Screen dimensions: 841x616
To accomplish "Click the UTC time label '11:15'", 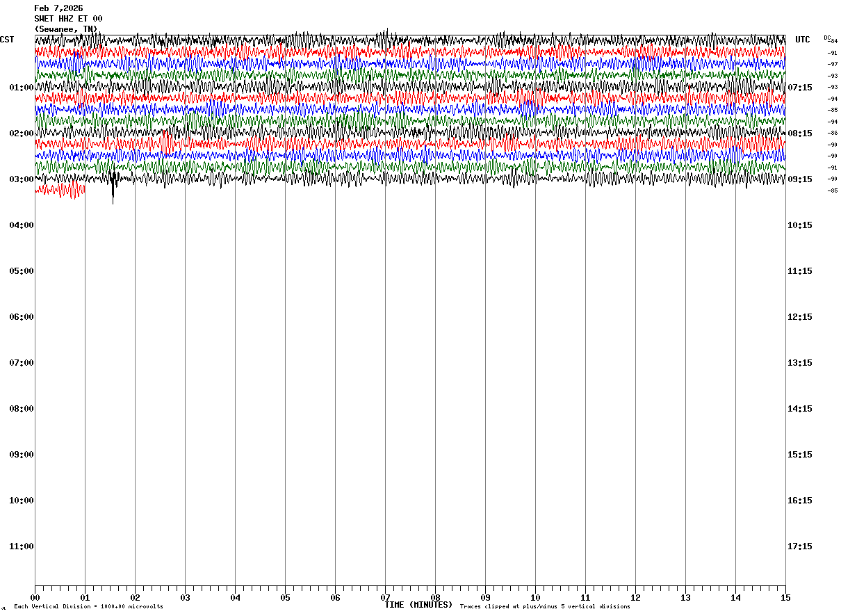I will pyautogui.click(x=800, y=271).
